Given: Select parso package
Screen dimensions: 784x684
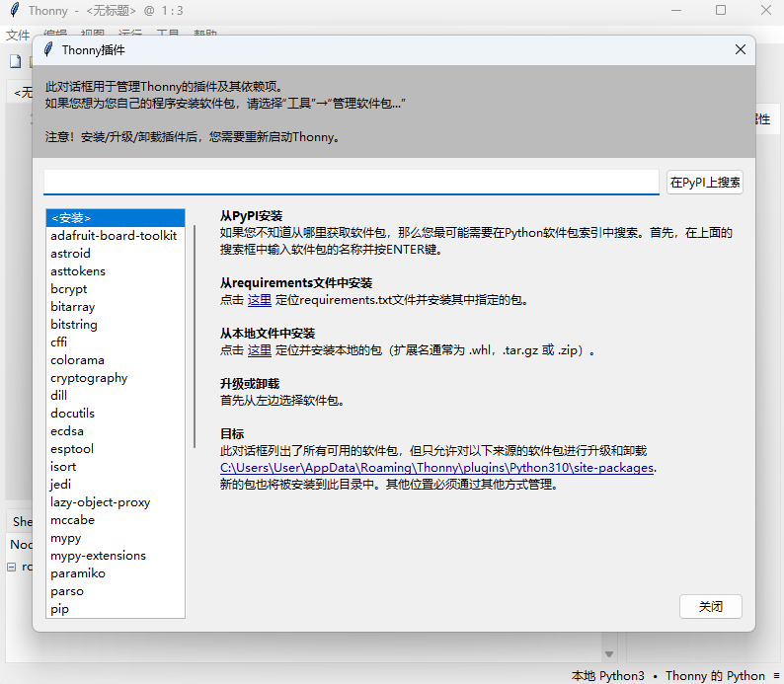Looking at the screenshot, I should [115, 591].
